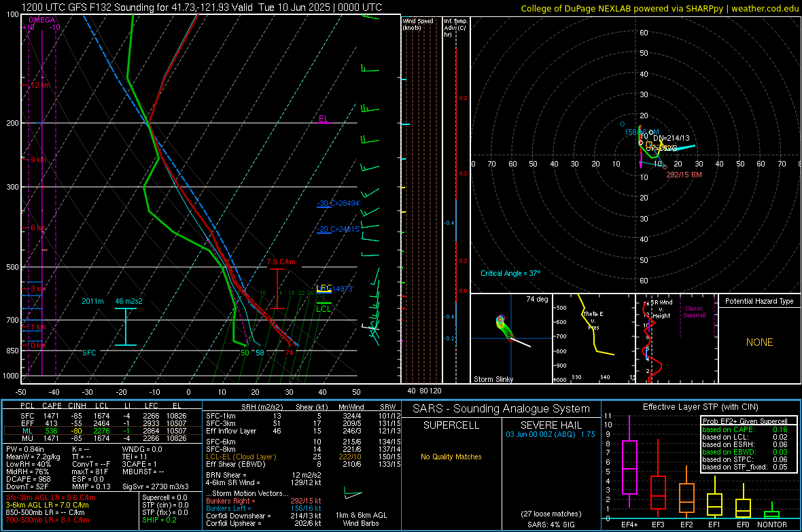The width and height of the screenshot is (802, 532).
Task: Click the SigSvr = 2730 m3/s3 value
Action: 155,486
